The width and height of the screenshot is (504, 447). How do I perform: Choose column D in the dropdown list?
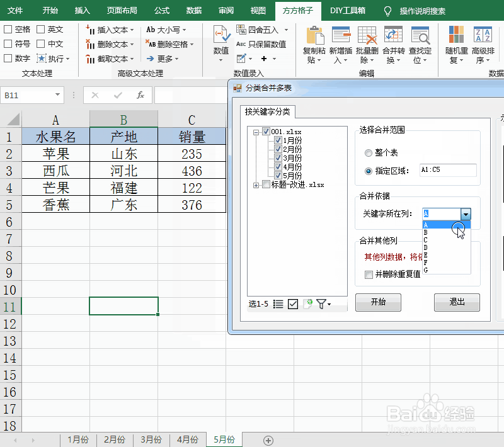(447, 247)
